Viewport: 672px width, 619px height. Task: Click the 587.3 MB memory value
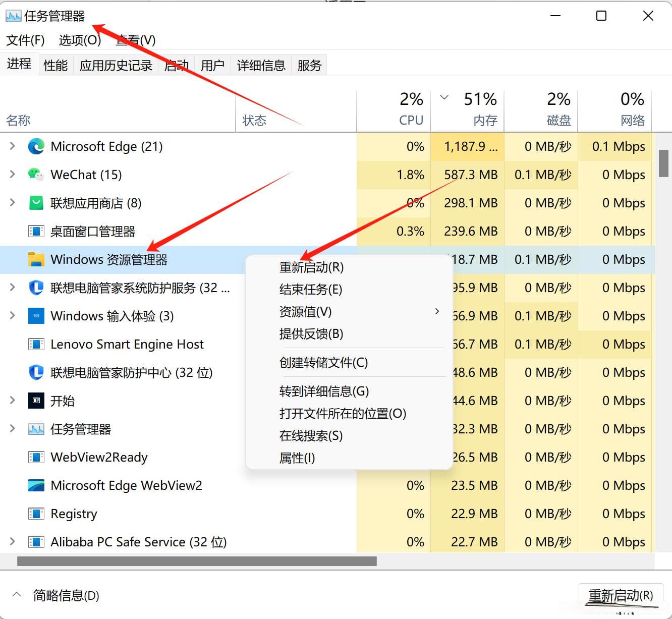(470, 175)
